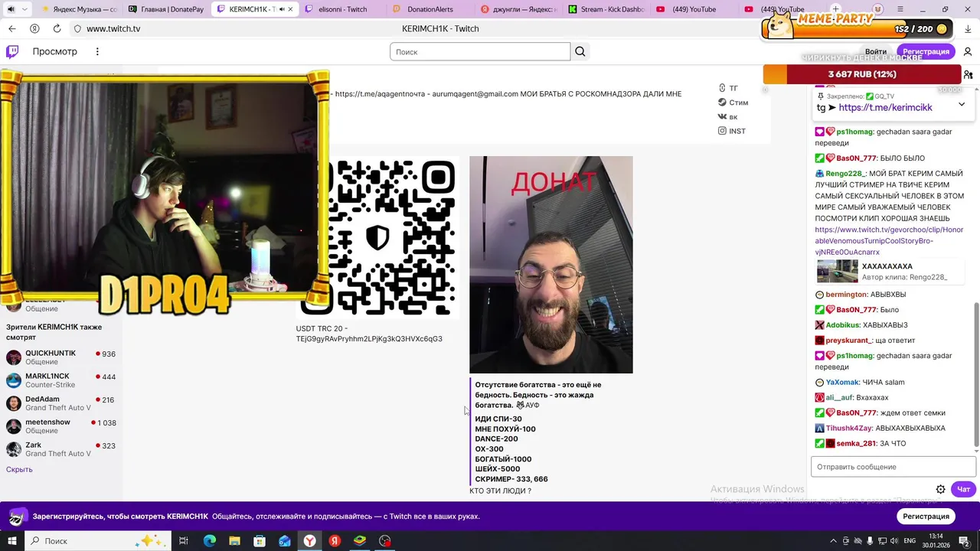Viewport: 980px width, 551px height.
Task: Open the Yandex Alice icon in toolbar
Action: coord(34,28)
